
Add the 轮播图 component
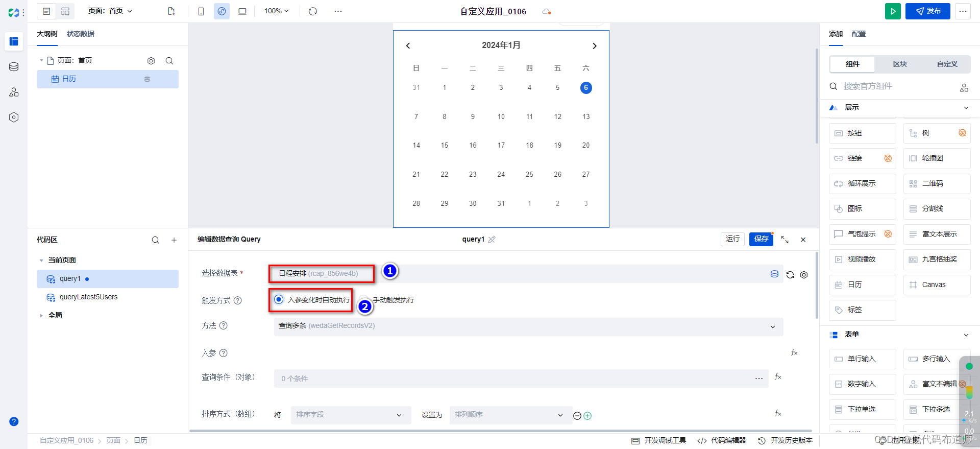click(937, 158)
